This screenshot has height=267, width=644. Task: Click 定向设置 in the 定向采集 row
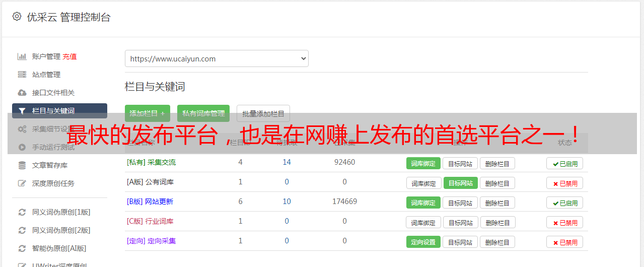(x=423, y=242)
